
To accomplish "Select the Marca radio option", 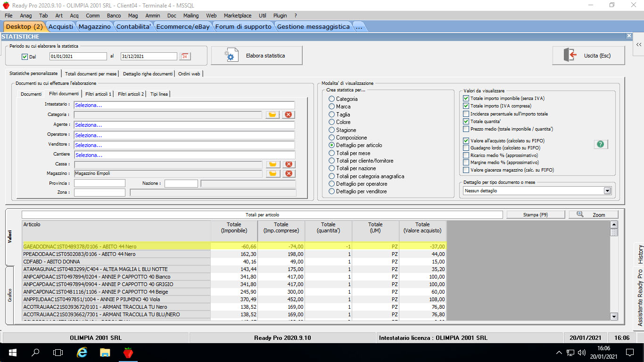I will (x=332, y=107).
